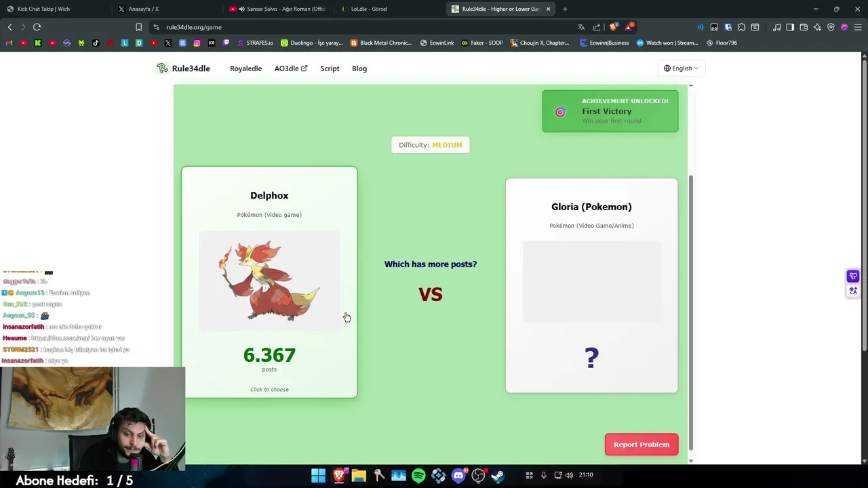868x488 pixels.
Task: Open the EowinLink bookmark
Action: [x=437, y=43]
